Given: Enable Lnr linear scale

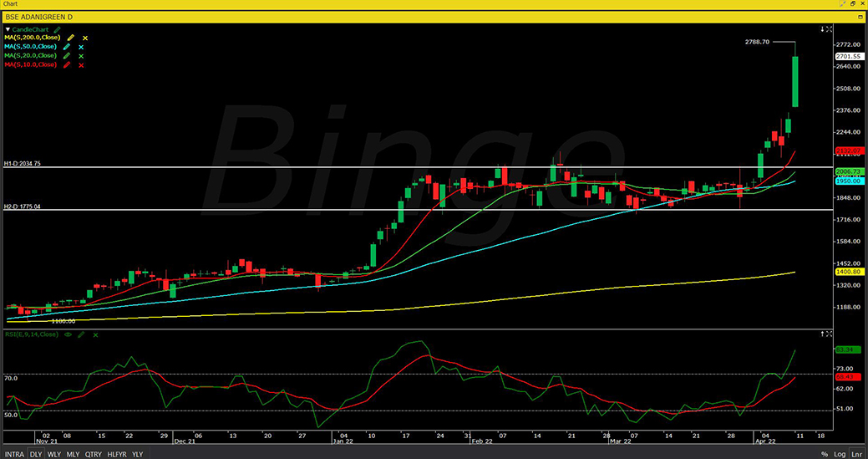Looking at the screenshot, I should pos(856,454).
